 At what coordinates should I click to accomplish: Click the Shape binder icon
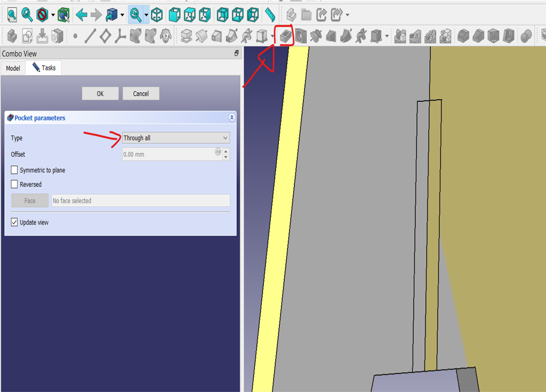click(x=135, y=36)
